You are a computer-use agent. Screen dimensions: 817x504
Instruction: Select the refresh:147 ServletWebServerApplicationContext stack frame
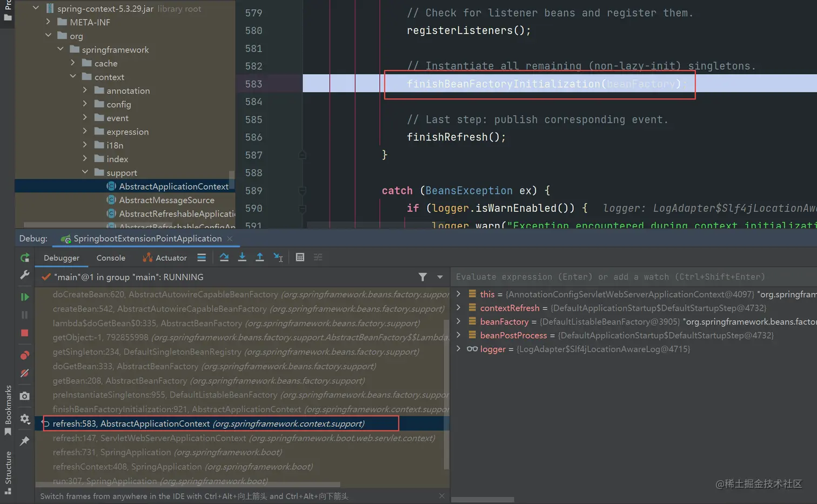click(x=243, y=438)
